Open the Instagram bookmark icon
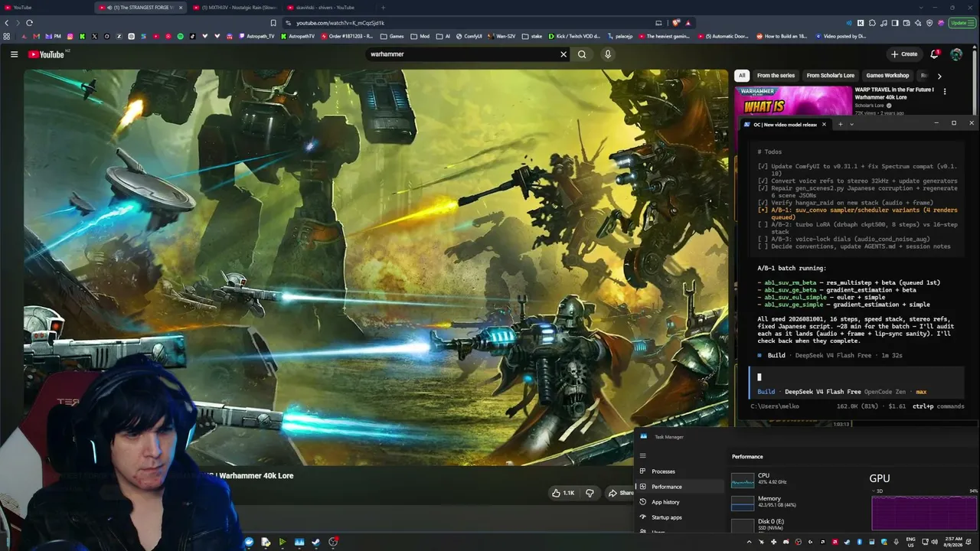Viewport: 980px width, 551px height. click(70, 36)
